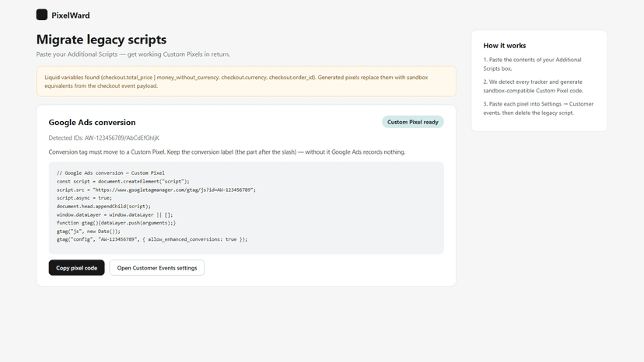The width and height of the screenshot is (644, 362).
Task: Click inside the generated pixel code block
Action: [246, 207]
